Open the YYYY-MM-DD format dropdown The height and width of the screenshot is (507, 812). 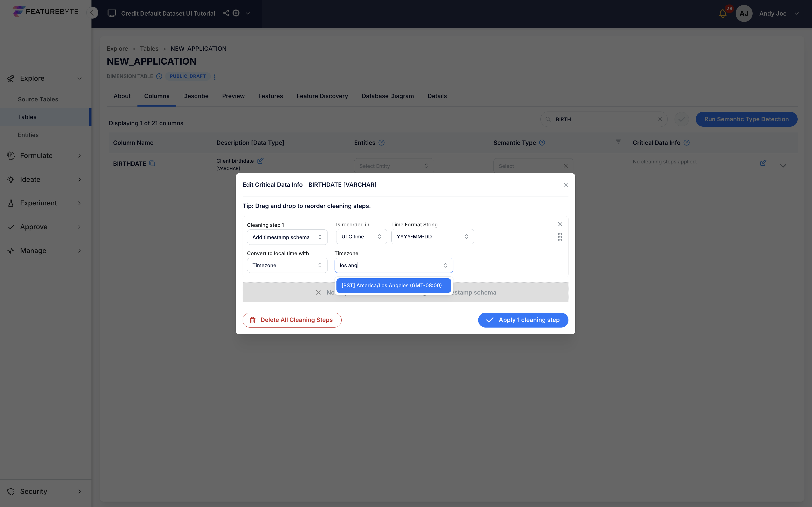click(x=432, y=237)
